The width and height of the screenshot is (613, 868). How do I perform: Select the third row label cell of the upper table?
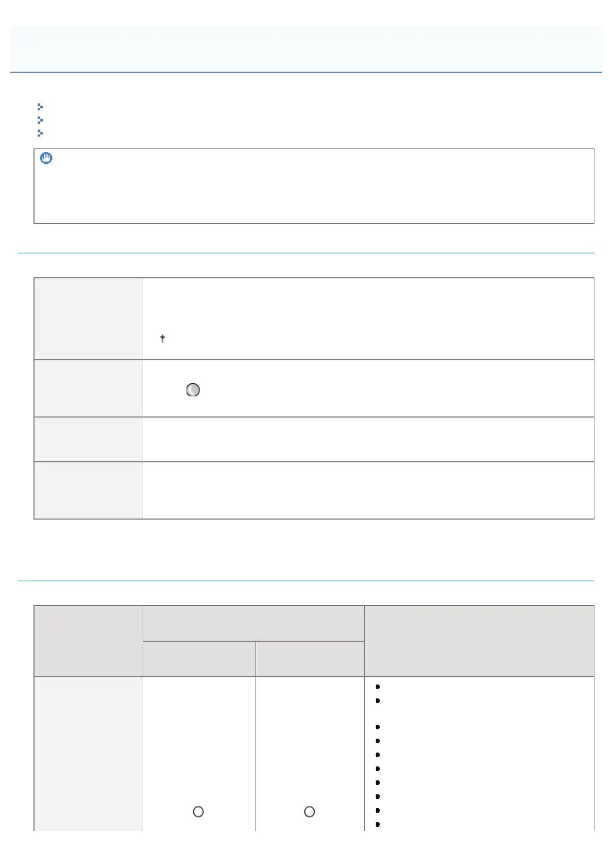[88, 439]
